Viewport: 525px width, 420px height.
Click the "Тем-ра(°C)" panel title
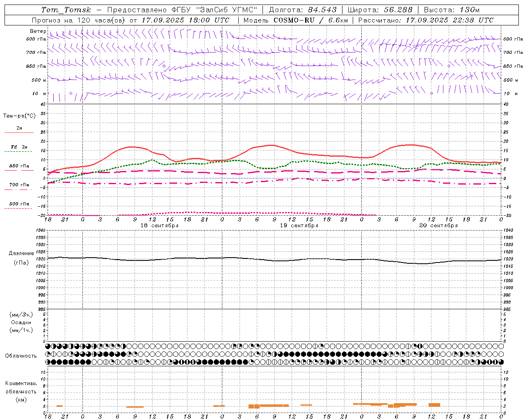[x=19, y=116]
